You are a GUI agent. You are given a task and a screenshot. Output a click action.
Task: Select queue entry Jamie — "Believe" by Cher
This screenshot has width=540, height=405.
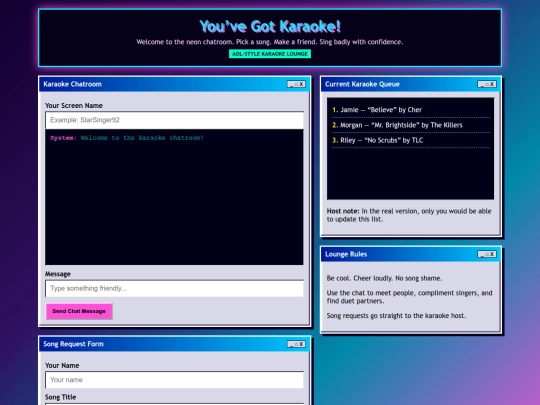(411, 110)
